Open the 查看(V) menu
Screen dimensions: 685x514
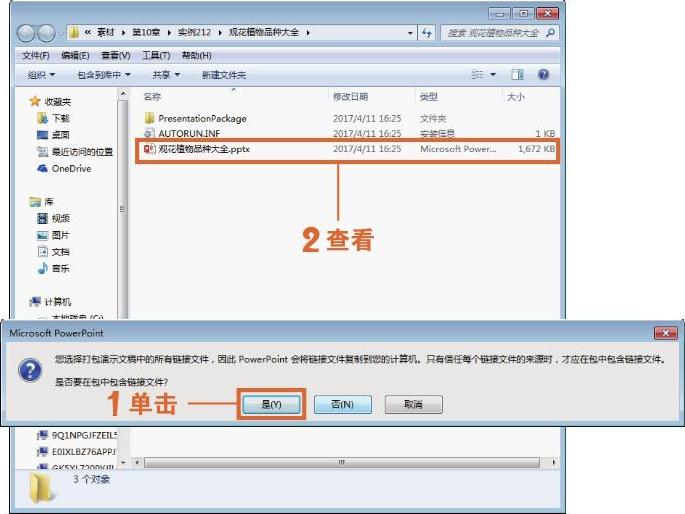pos(116,55)
